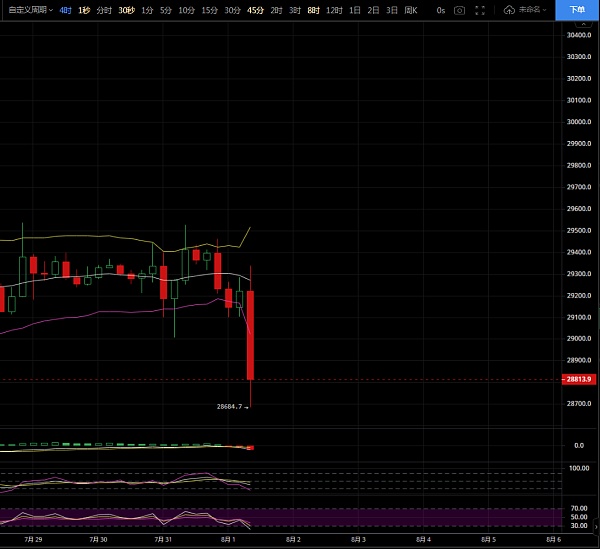Select the 1秒 timeframe
This screenshot has width=600, height=549.
(x=84, y=10)
